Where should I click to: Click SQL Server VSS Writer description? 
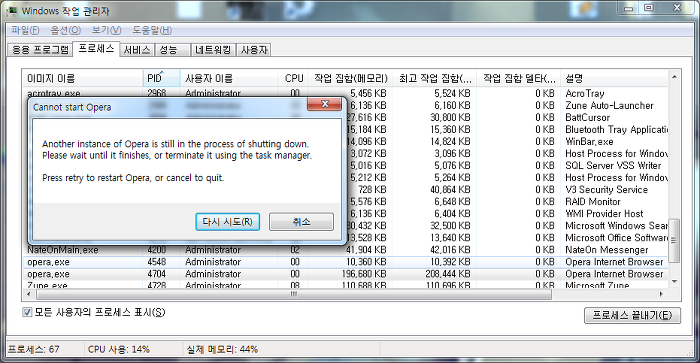coord(613,166)
